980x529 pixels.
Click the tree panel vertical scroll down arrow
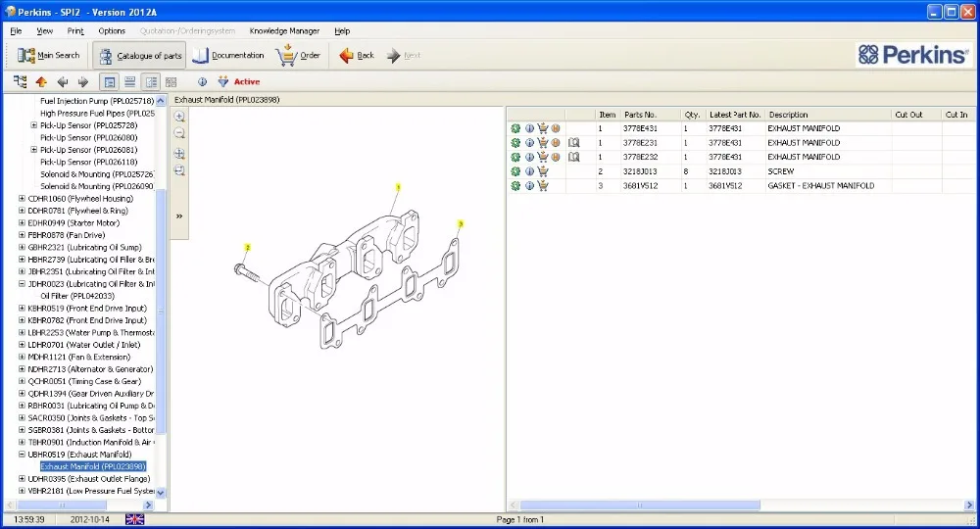coord(161,492)
